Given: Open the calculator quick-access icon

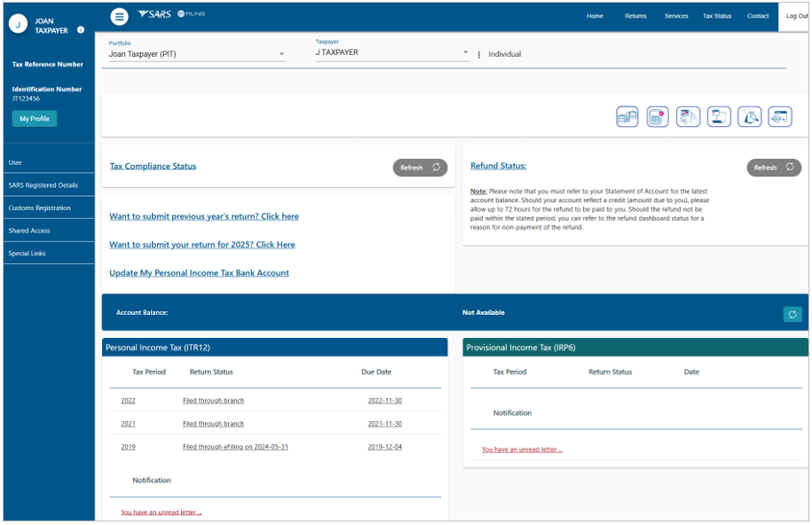Looking at the screenshot, I should point(658,116).
